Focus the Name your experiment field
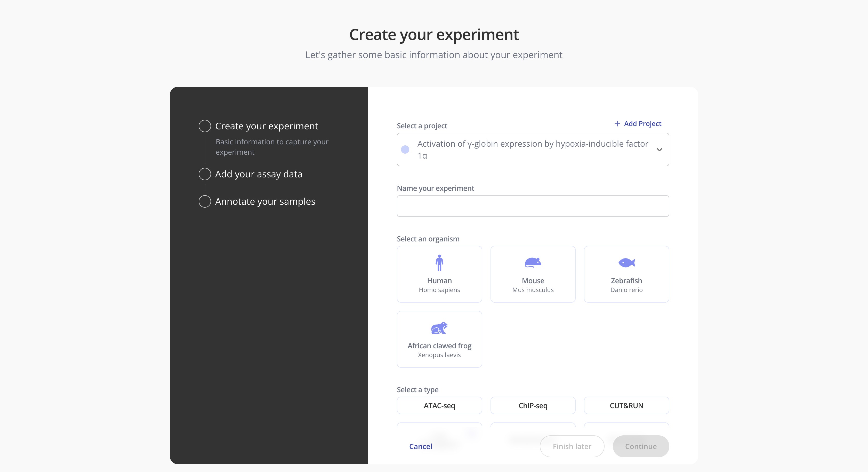Screen dimensions: 868x472 [533, 206]
